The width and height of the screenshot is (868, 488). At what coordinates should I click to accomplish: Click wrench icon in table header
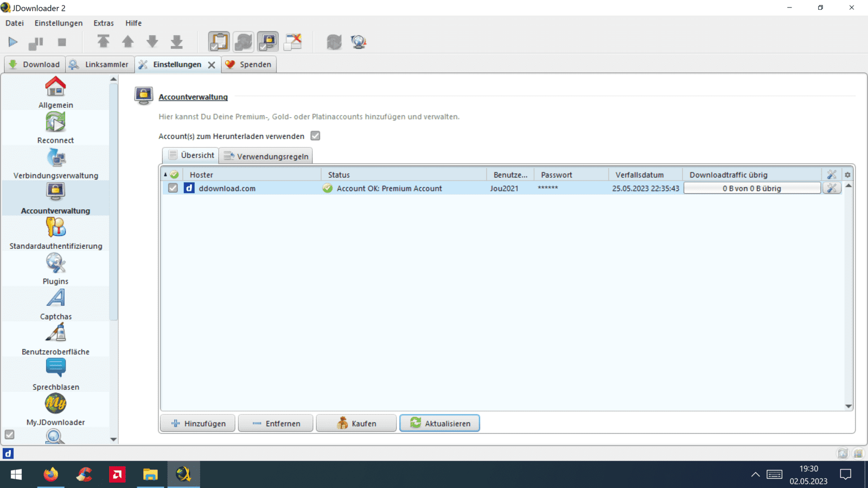(832, 175)
